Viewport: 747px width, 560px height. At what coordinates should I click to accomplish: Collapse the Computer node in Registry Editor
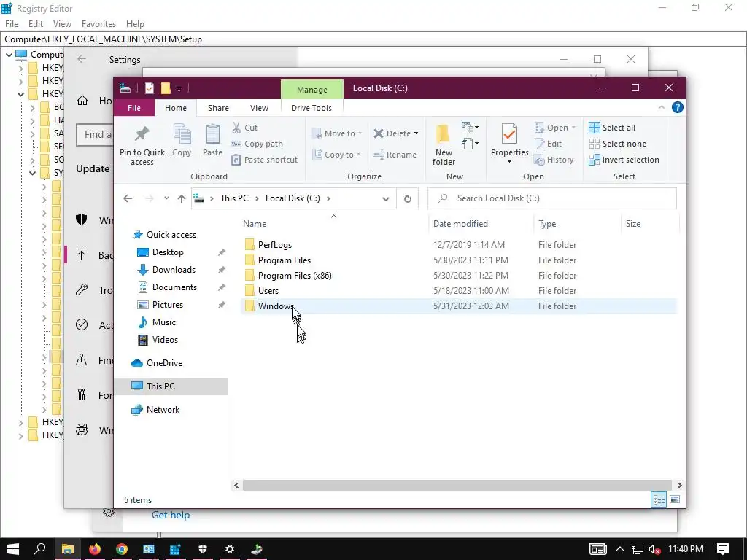point(9,55)
